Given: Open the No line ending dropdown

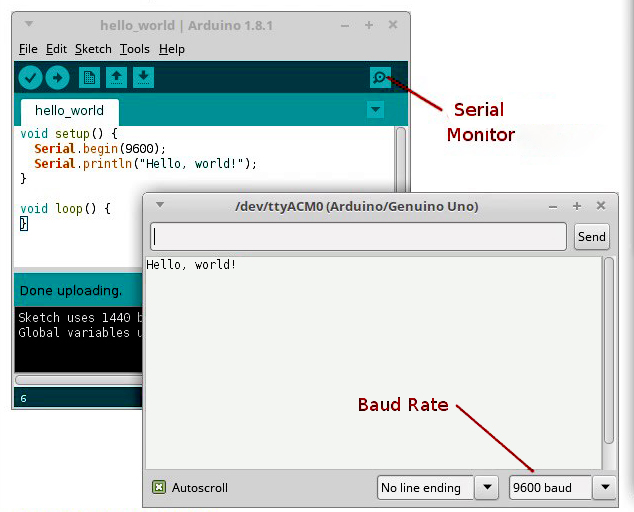Looking at the screenshot, I should tap(485, 488).
